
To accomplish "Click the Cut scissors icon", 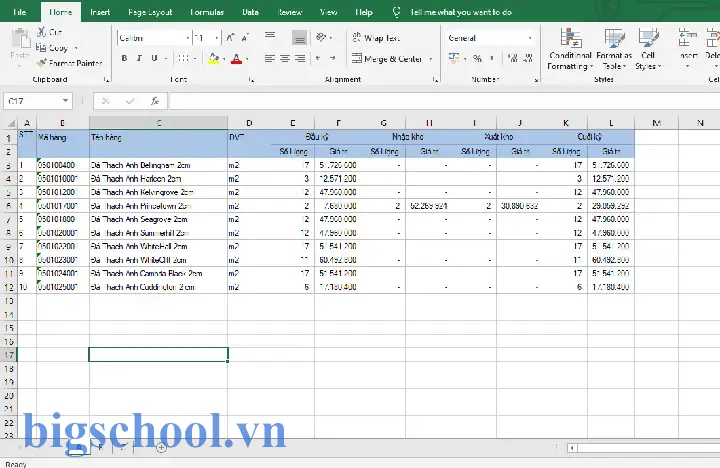I will [x=42, y=32].
